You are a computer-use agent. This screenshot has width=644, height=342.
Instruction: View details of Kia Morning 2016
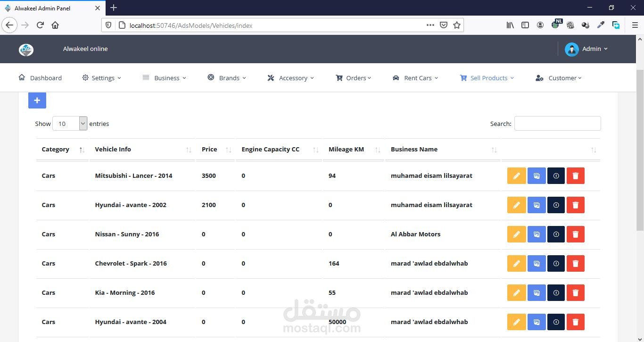click(x=556, y=292)
